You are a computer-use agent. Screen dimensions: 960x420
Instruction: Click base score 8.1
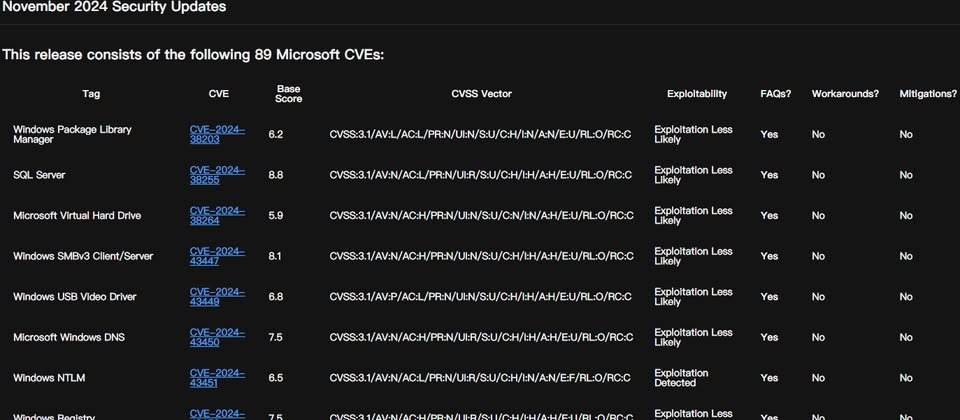[275, 256]
